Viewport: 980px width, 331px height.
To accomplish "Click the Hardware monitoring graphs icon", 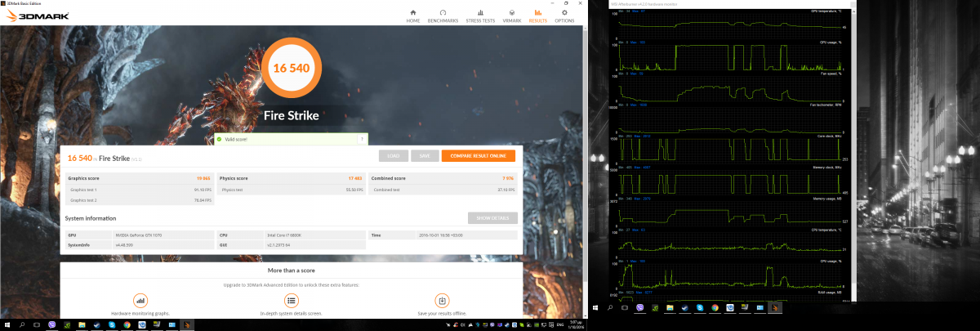I will [140, 300].
